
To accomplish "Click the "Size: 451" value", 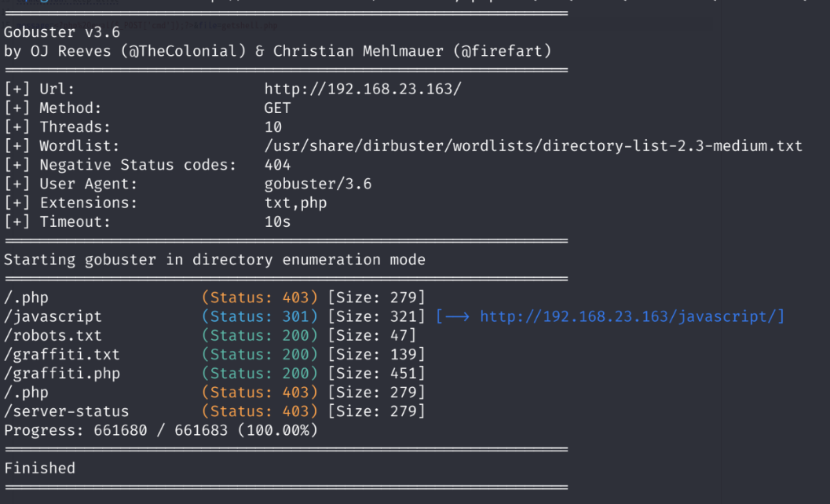I will tap(376, 374).
